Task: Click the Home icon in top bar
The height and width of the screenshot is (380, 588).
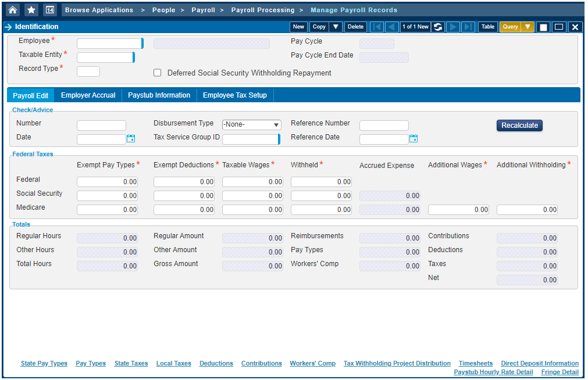Action: [x=13, y=10]
